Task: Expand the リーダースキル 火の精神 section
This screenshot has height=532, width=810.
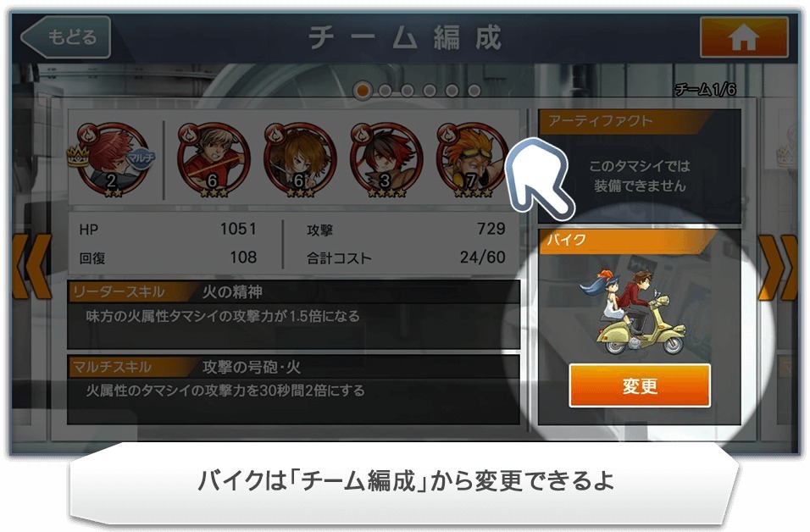Action: pyautogui.click(x=293, y=314)
